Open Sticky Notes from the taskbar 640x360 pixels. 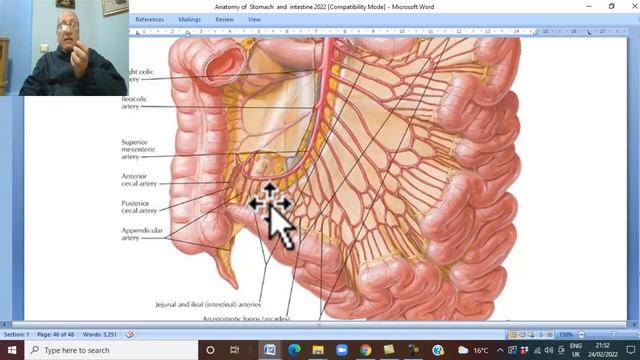[x=389, y=350]
